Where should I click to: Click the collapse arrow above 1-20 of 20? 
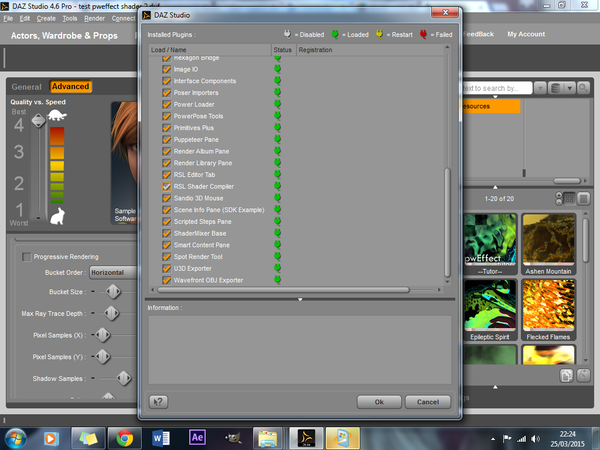pyautogui.click(x=495, y=187)
